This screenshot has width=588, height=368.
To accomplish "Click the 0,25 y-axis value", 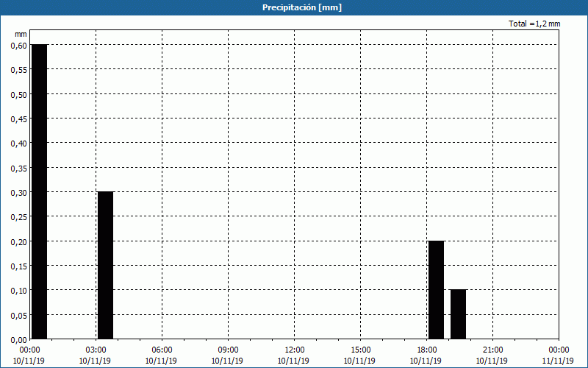I will [19, 217].
